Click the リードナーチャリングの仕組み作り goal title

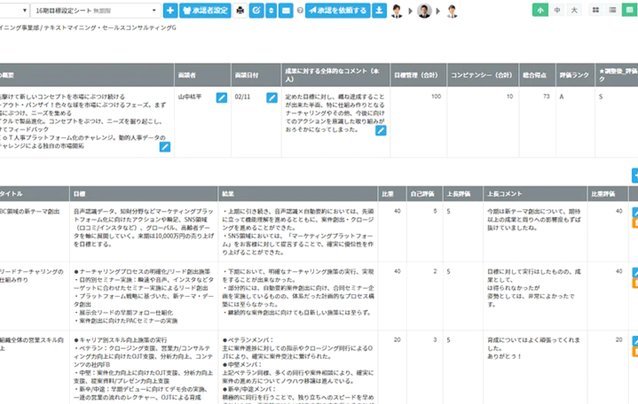pyautogui.click(x=32, y=276)
